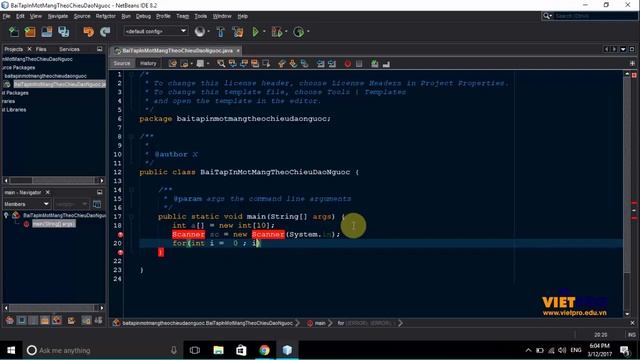Open the File menu
Image resolution: width=640 pixels, height=360 pixels.
click(7, 16)
